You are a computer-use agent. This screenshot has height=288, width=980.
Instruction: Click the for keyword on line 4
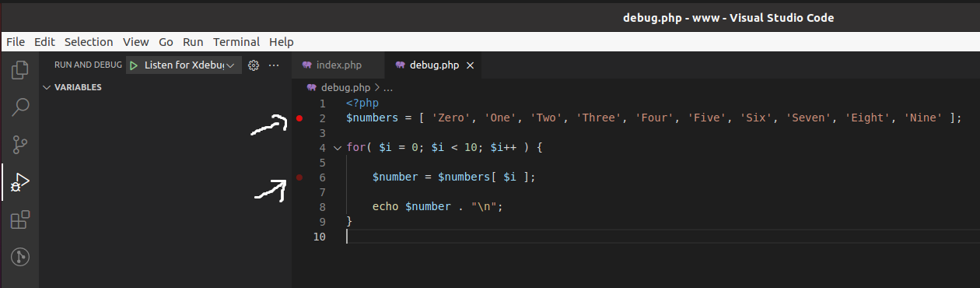pyautogui.click(x=355, y=148)
